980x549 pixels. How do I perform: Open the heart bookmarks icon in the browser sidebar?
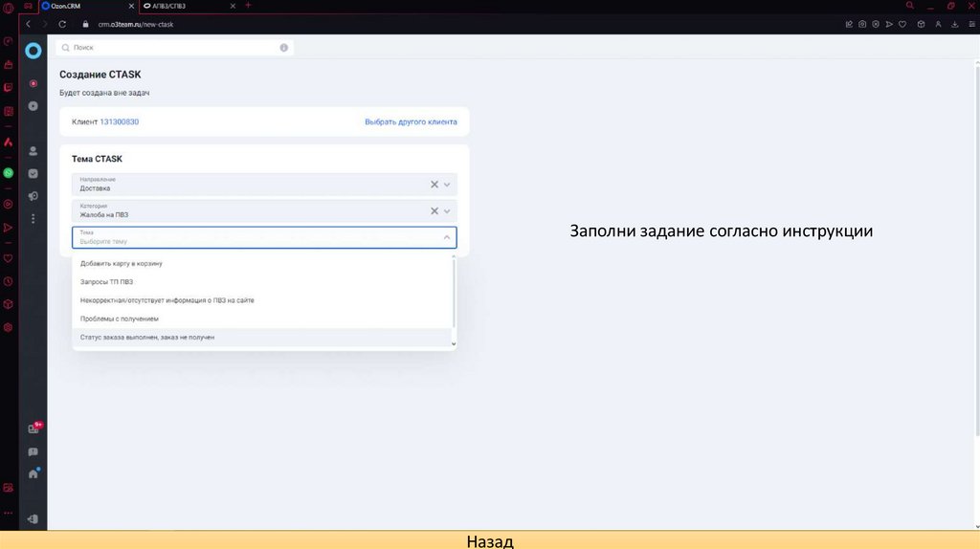(8, 258)
